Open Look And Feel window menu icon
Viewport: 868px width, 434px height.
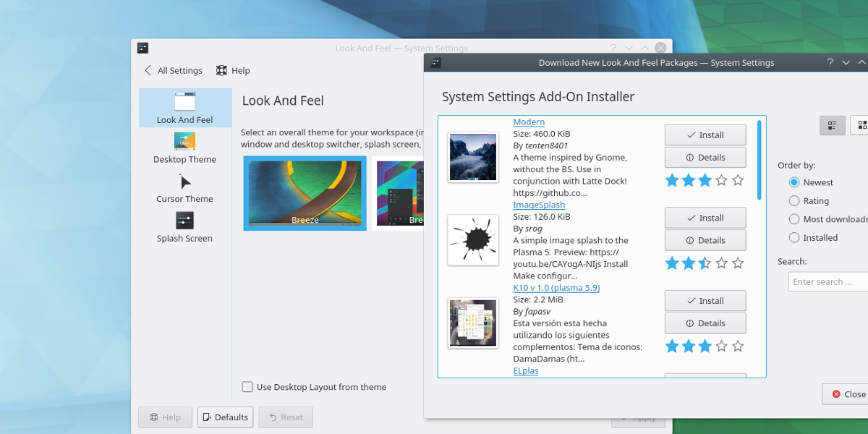[142, 48]
